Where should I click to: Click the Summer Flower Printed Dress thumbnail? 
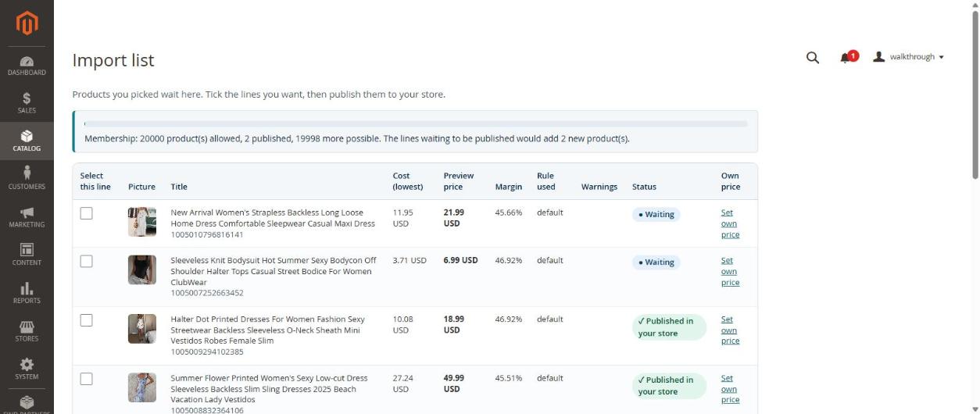pos(142,387)
